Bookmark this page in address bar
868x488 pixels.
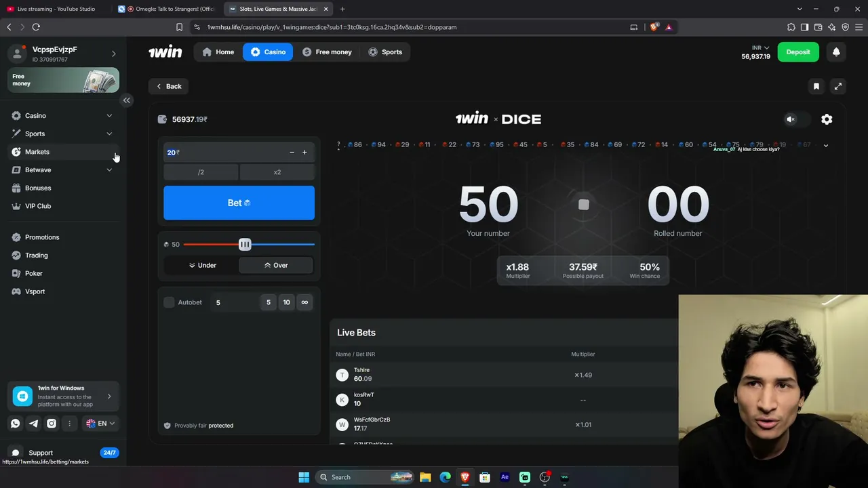[179, 27]
